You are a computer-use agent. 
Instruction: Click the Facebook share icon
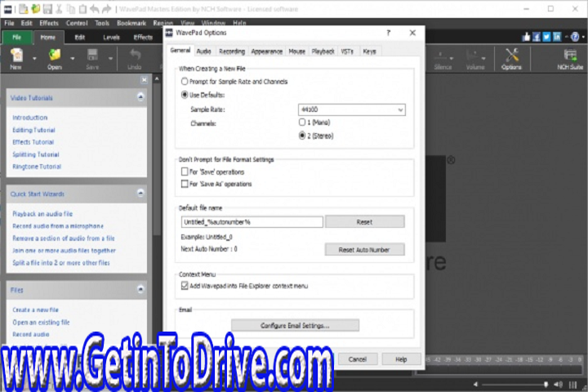[x=537, y=37]
